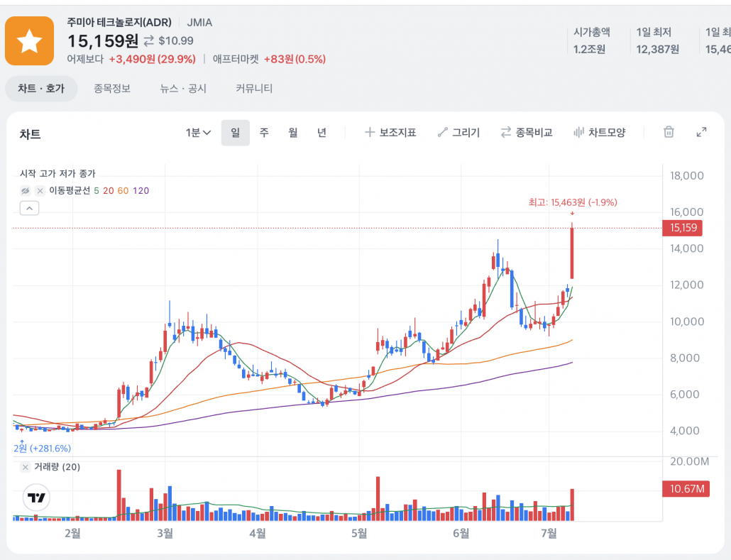Select the 주 weekly interval
731x560 pixels.
tap(264, 133)
